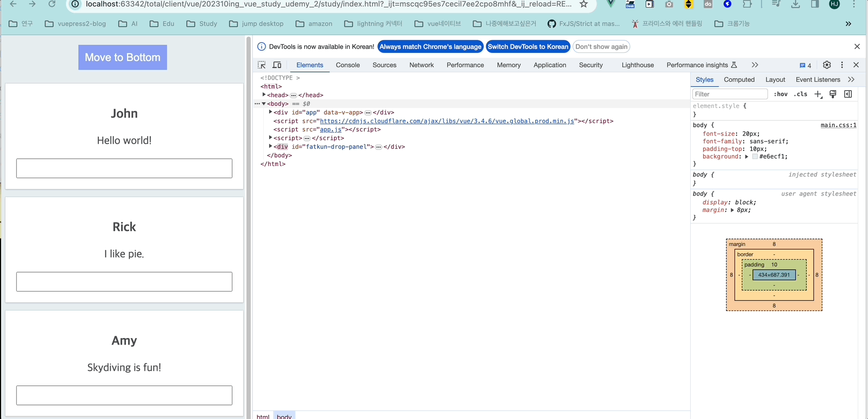
Task: Focus the Styles Filter field
Action: 730,94
